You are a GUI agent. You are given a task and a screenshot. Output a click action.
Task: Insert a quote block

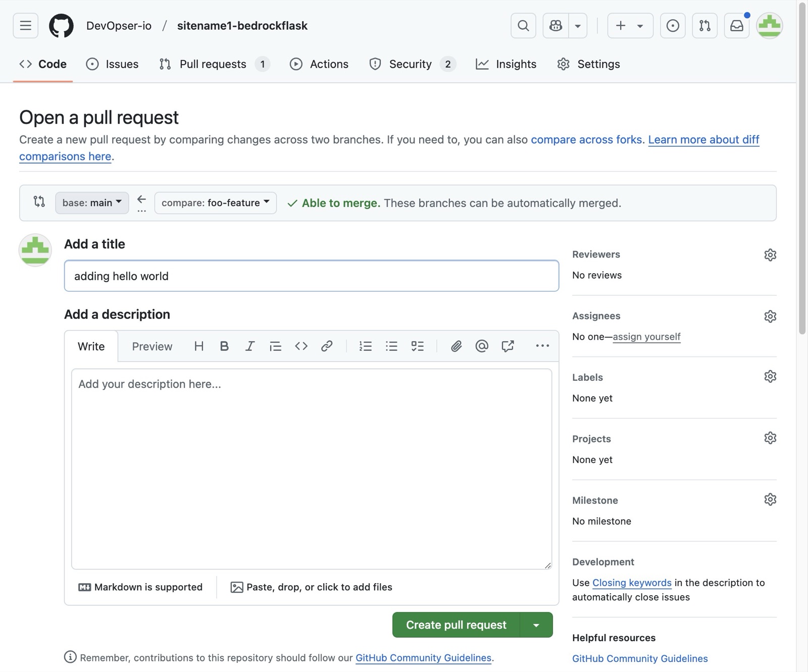pos(275,346)
